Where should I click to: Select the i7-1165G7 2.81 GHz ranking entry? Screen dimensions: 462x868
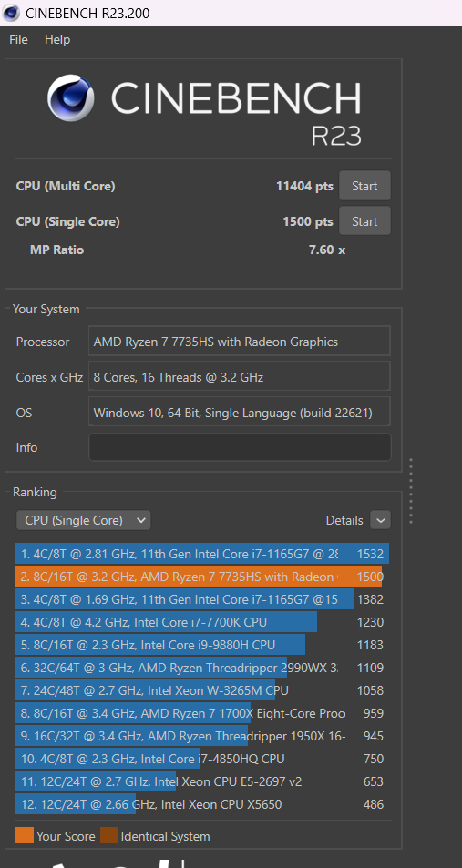click(x=202, y=554)
